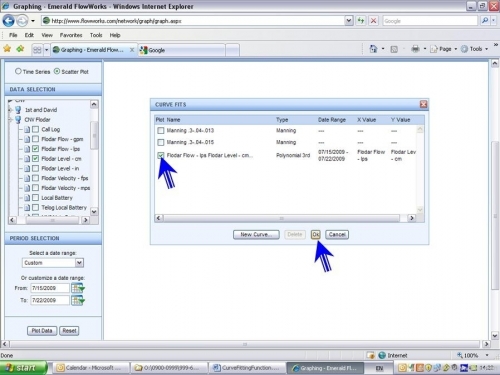The image size is (500, 375).
Task: Click the Reset button
Action: (x=69, y=331)
